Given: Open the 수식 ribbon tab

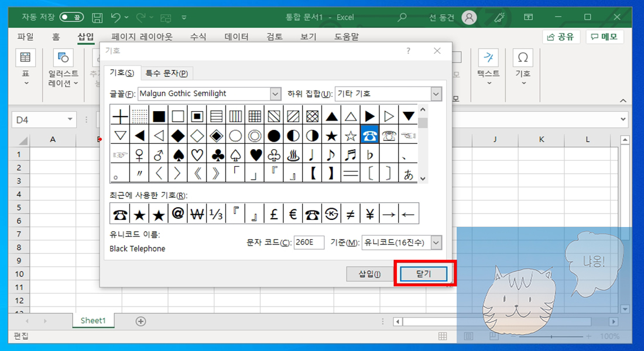Looking at the screenshot, I should [x=198, y=36].
